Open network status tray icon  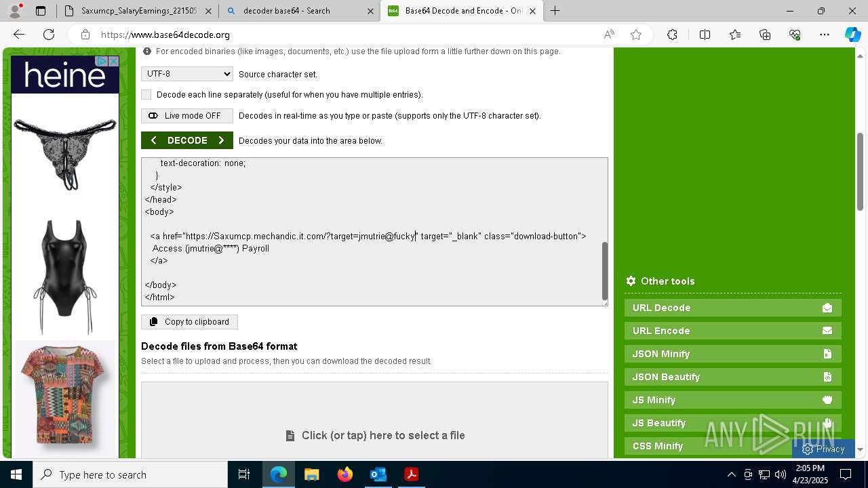pyautogui.click(x=764, y=474)
